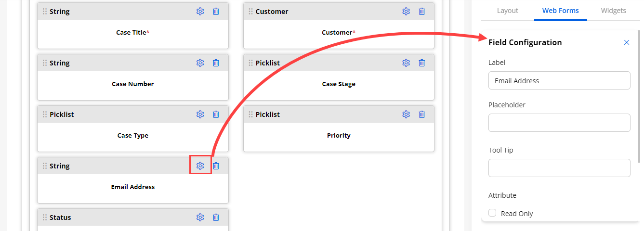Click the Tool Tip input box
The image size is (644, 231).
tap(559, 168)
